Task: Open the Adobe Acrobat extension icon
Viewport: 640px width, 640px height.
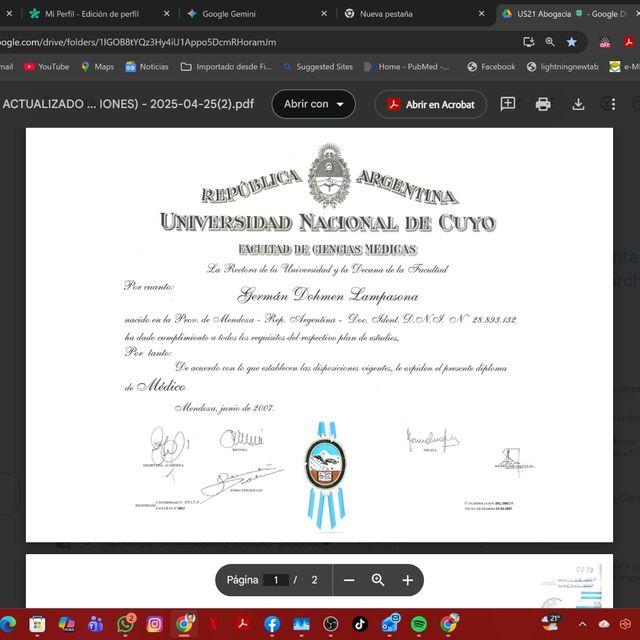Action: tap(629, 42)
